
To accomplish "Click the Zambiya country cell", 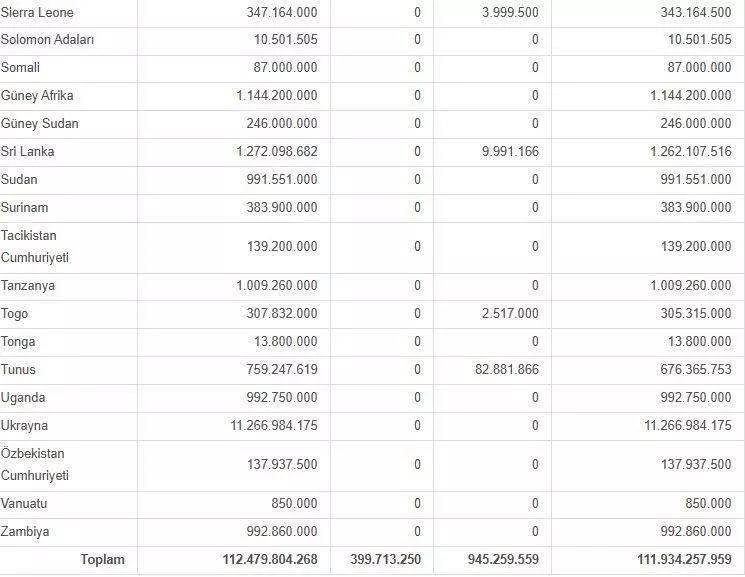I will 25,532.
